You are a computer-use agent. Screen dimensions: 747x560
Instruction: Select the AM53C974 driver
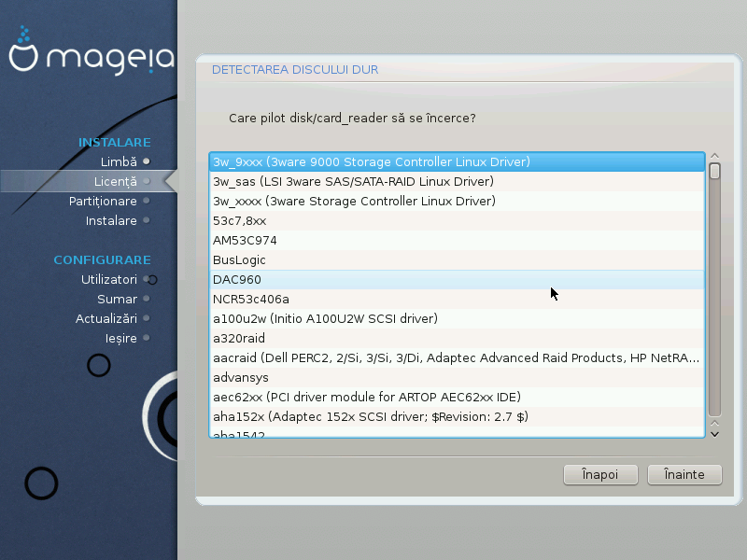click(x=457, y=240)
